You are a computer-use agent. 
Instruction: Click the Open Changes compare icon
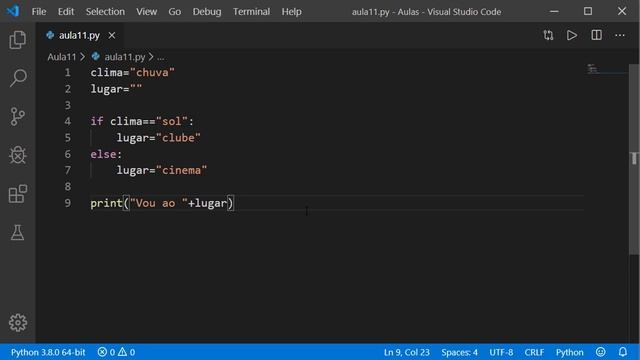click(x=548, y=36)
